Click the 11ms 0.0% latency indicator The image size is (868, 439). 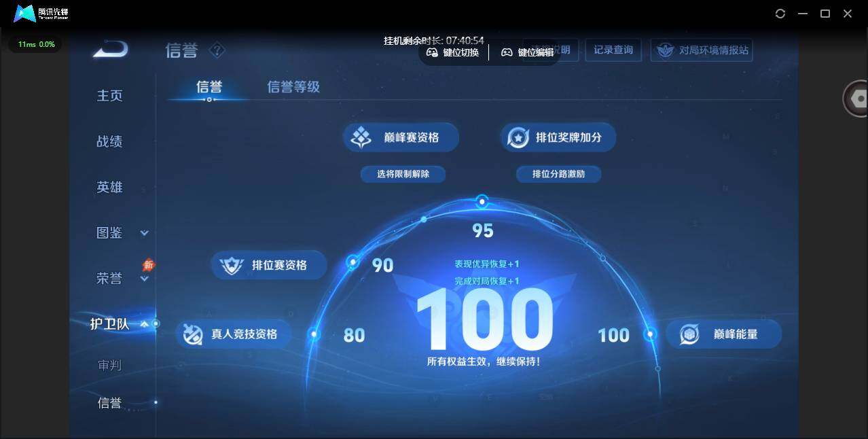coord(35,44)
